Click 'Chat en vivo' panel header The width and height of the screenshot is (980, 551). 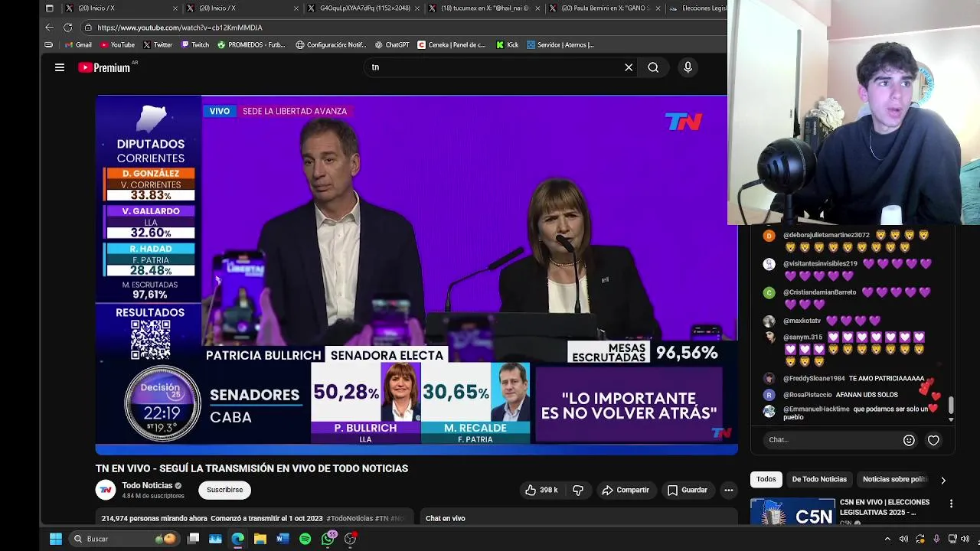tap(446, 519)
